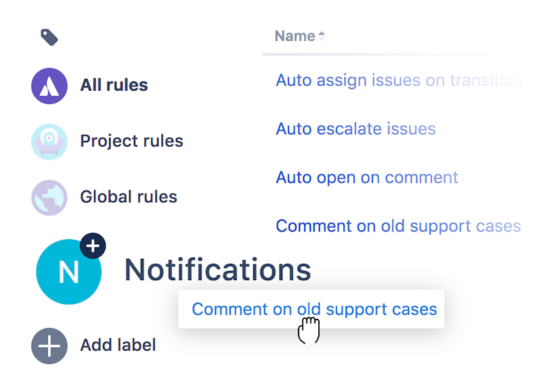The width and height of the screenshot is (559, 392).
Task: Open Comment on old support cases in list
Action: [398, 226]
